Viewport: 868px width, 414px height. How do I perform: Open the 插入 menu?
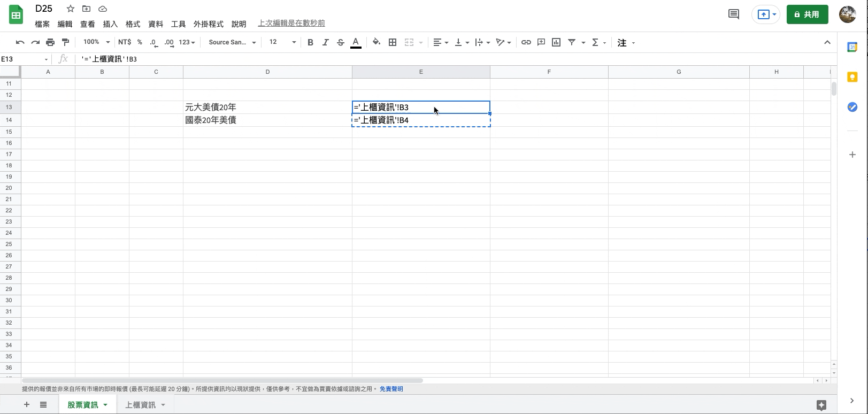coord(110,24)
